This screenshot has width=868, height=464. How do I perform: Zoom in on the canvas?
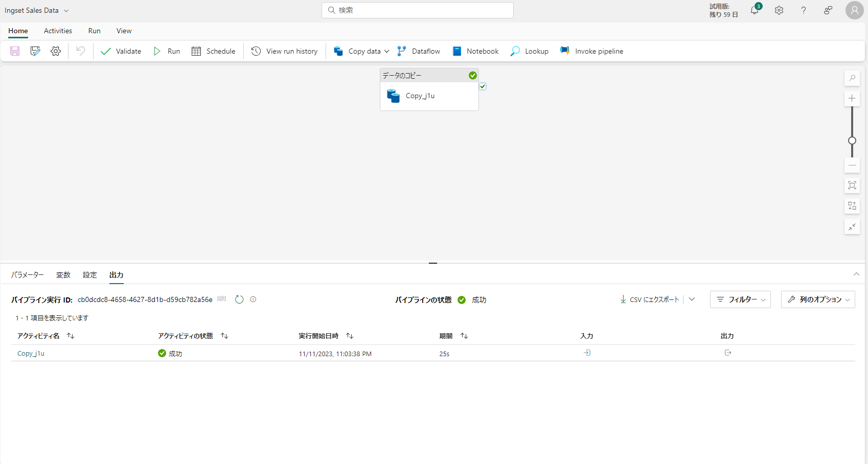[852, 99]
